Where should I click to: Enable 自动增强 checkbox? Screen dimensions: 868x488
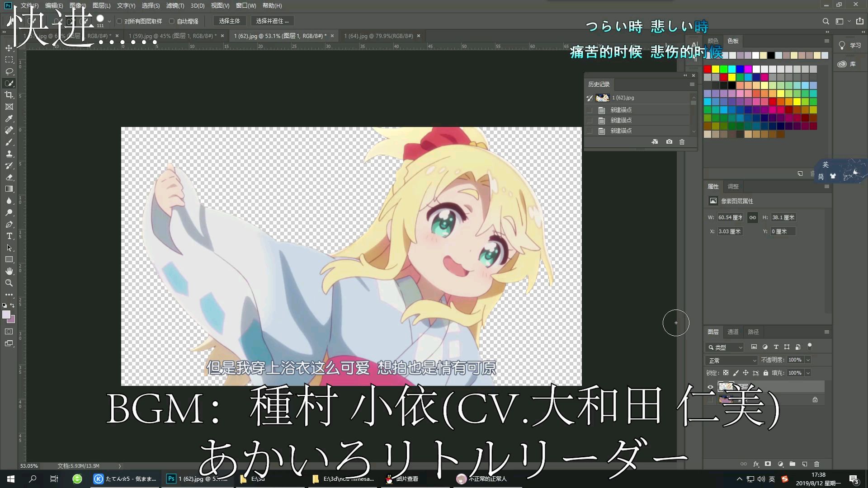coord(172,21)
